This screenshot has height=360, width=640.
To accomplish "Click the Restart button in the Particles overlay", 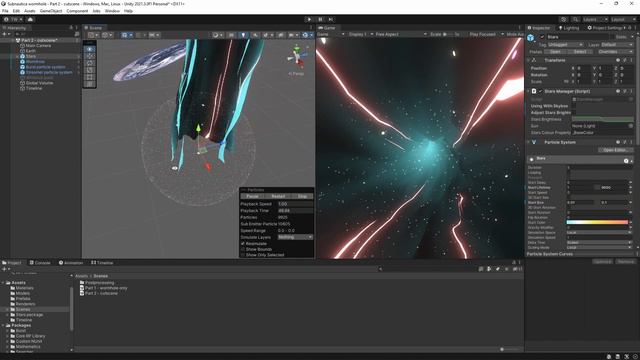I will (278, 196).
